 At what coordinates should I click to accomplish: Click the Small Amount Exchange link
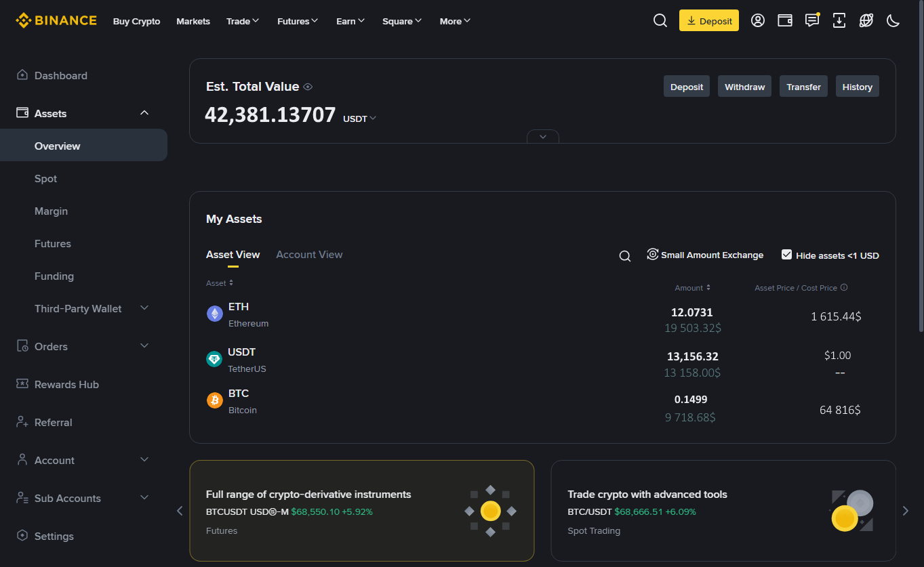click(x=712, y=255)
